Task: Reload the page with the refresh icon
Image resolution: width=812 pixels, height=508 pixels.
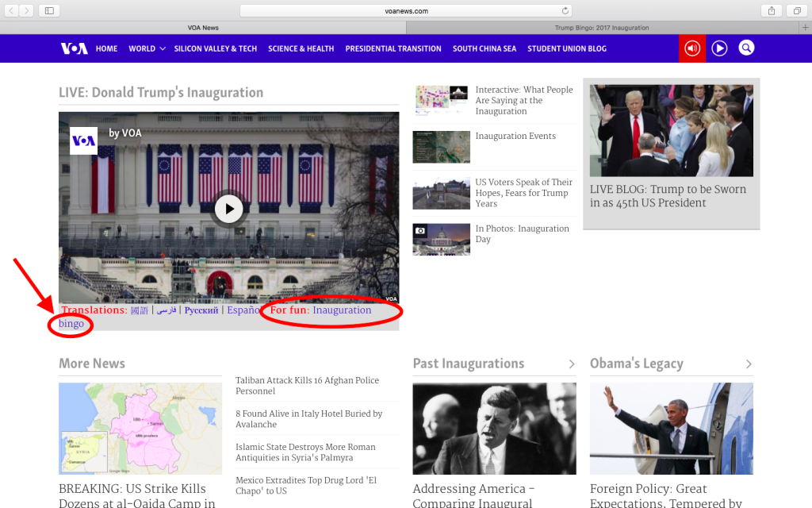Action: (565, 10)
